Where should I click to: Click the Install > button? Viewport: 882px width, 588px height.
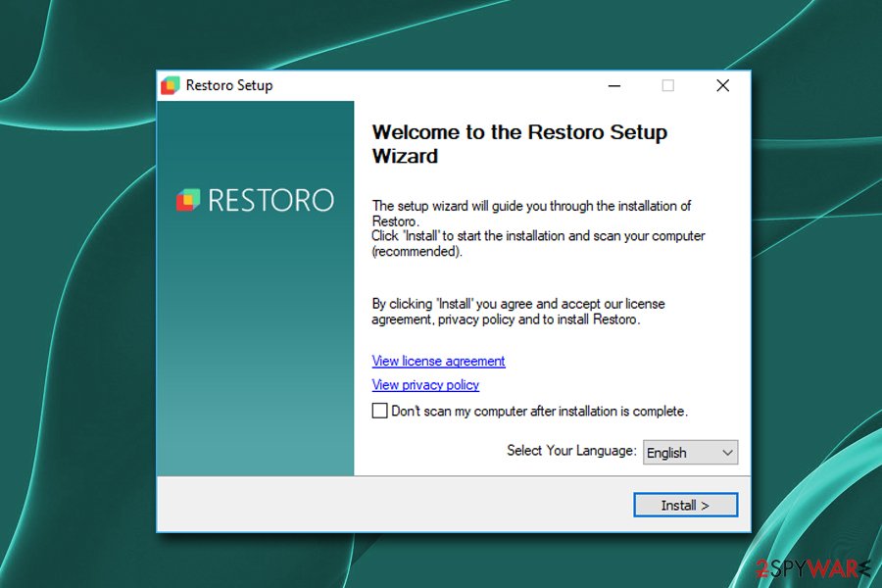tap(685, 506)
